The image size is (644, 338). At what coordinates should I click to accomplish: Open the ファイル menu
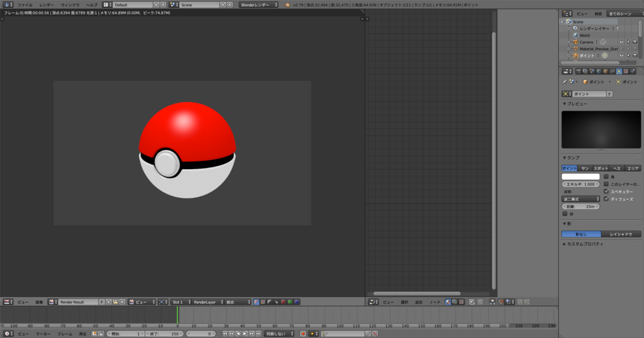point(25,4)
